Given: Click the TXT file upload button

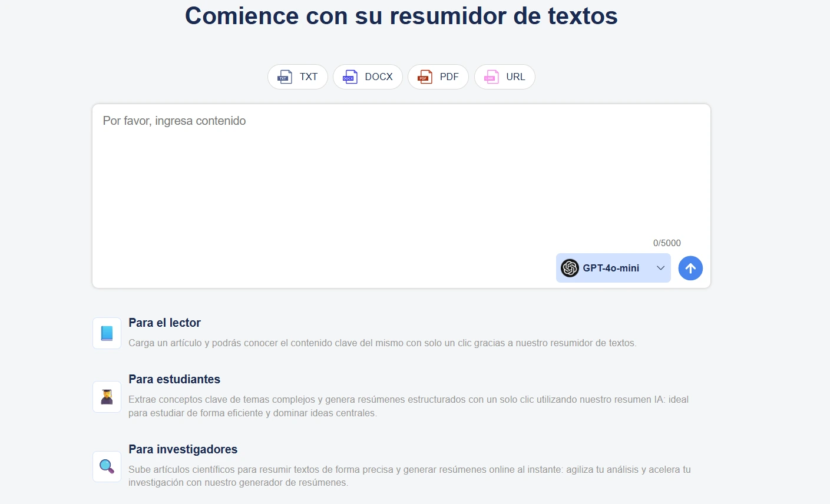Looking at the screenshot, I should pyautogui.click(x=297, y=77).
